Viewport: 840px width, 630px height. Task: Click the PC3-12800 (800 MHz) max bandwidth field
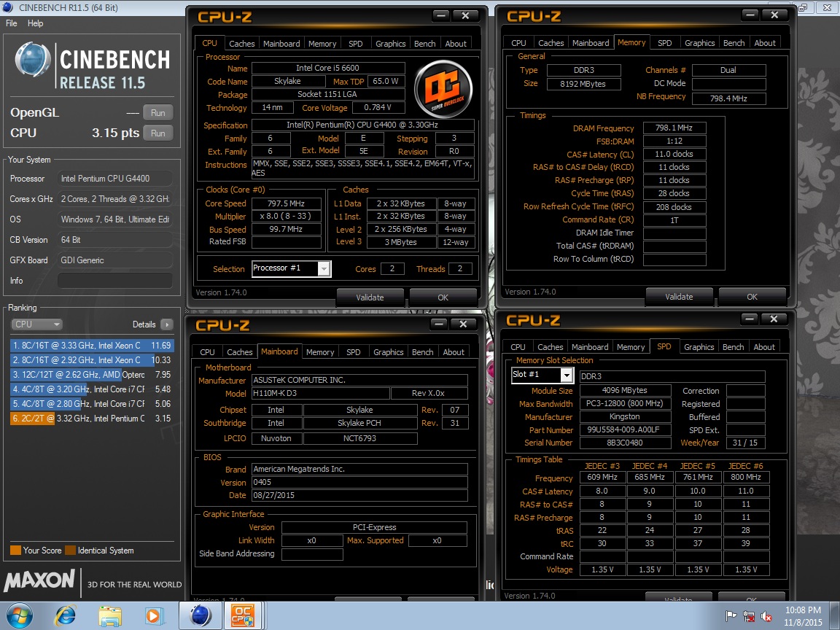point(625,403)
